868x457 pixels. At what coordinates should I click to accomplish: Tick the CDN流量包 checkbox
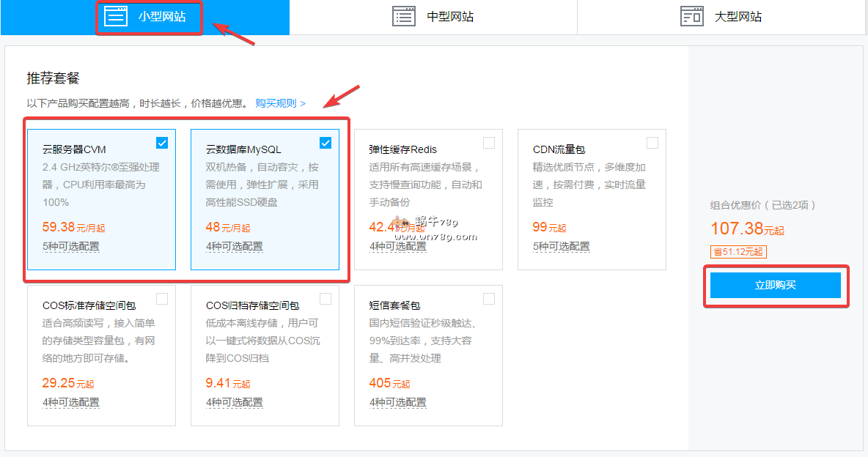(x=652, y=143)
